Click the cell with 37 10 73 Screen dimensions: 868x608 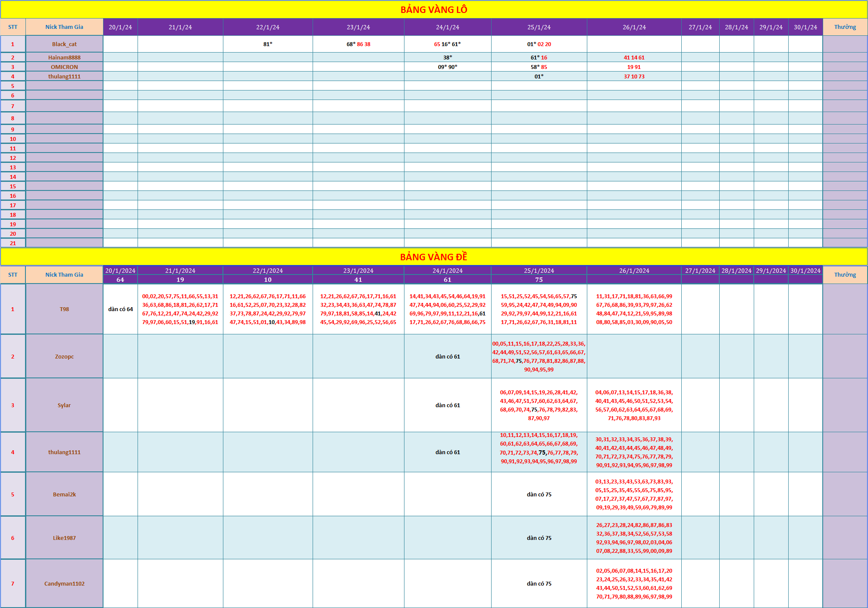634,76
